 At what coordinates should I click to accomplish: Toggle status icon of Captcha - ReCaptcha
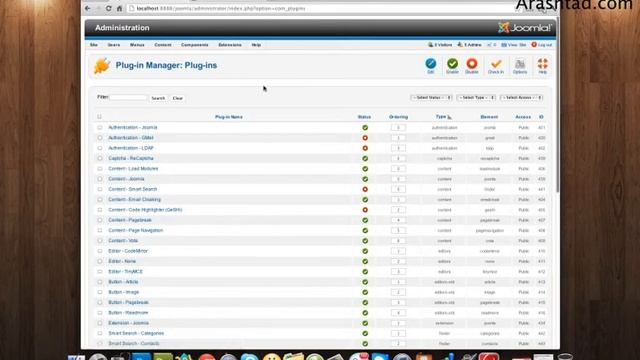point(365,158)
